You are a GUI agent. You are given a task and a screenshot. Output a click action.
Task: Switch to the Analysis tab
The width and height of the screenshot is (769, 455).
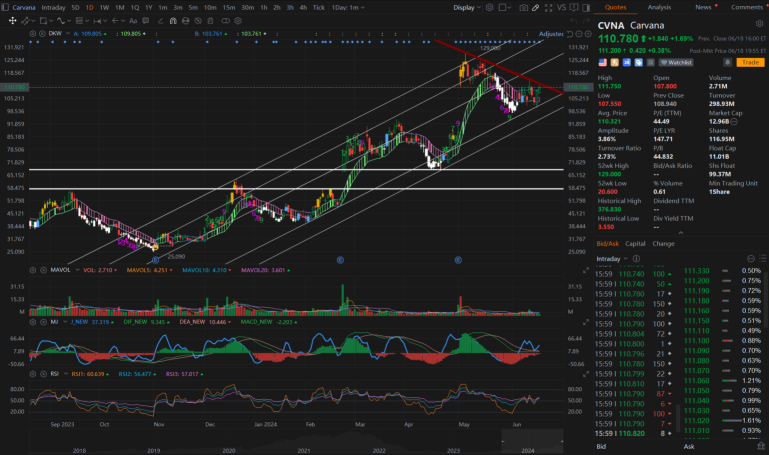point(659,7)
